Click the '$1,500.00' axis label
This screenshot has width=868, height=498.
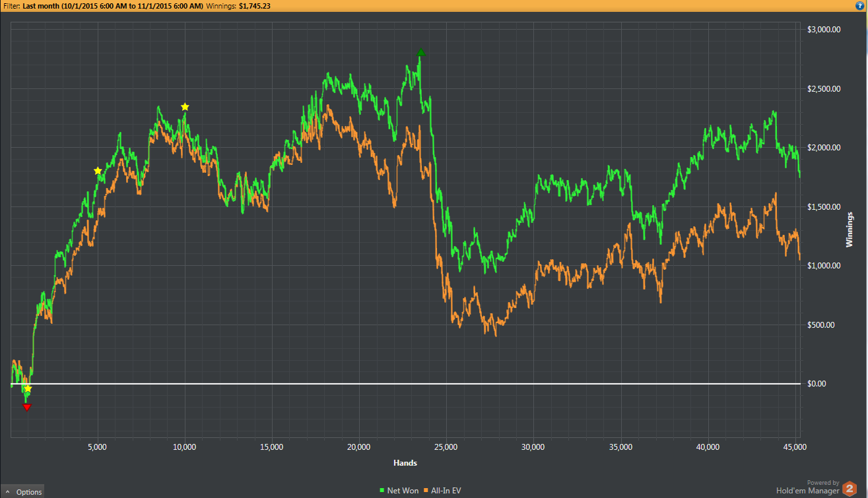click(824, 206)
